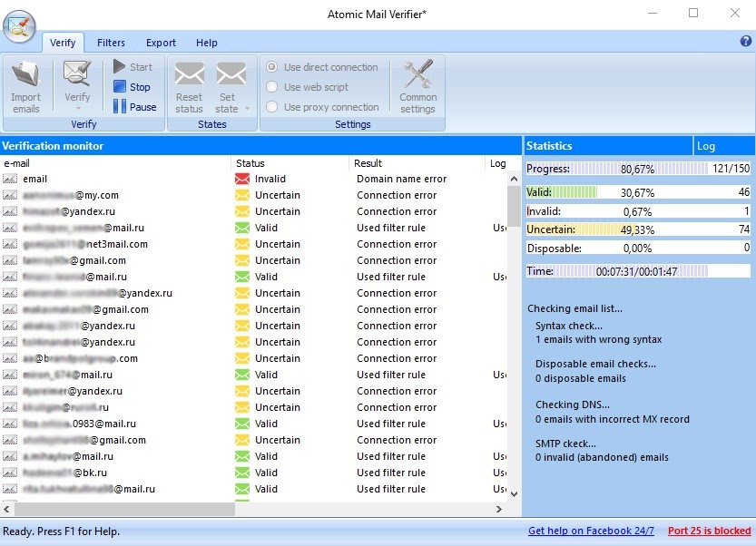Image resolution: width=756 pixels, height=546 pixels.
Task: Click the Verify envelope magnifier icon
Action: click(77, 74)
